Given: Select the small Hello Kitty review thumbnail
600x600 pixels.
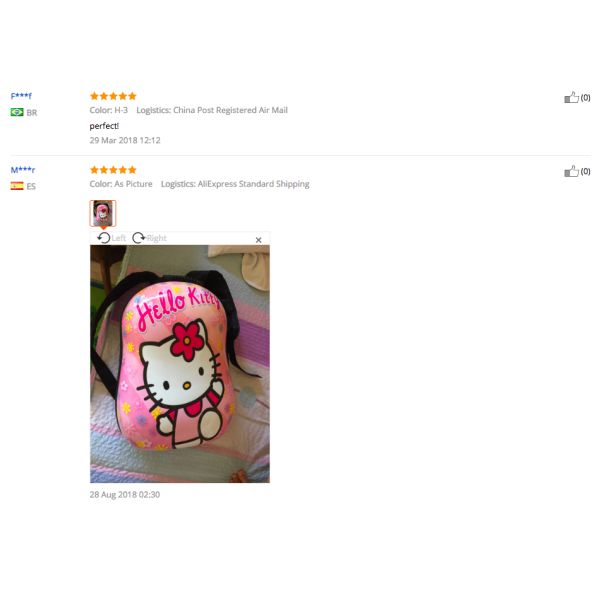Looking at the screenshot, I should 103,213.
